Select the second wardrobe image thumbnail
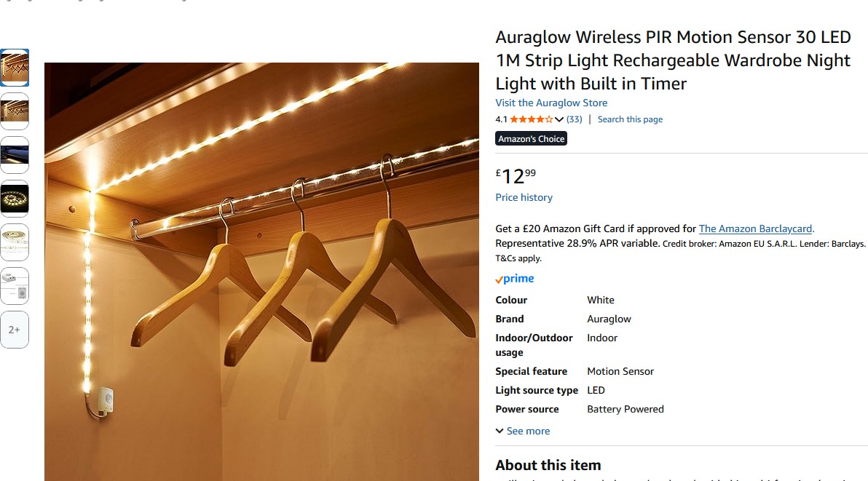The image size is (868, 481). pyautogui.click(x=15, y=111)
